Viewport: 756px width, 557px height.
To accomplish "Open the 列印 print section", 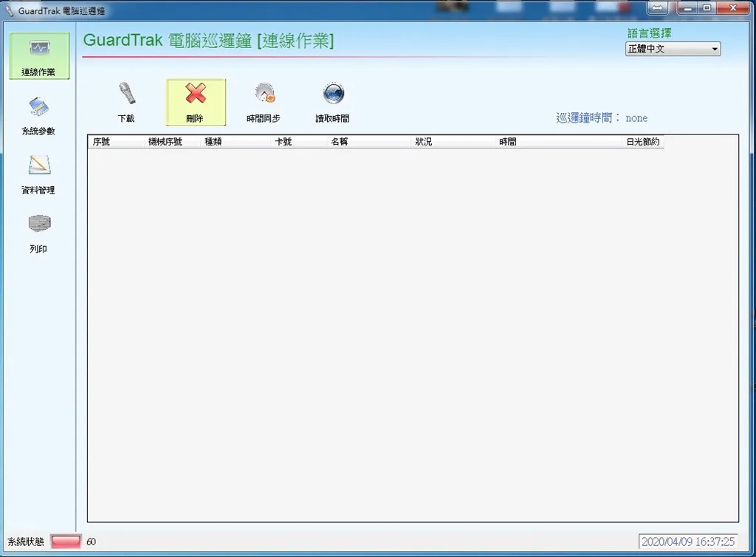I will pyautogui.click(x=38, y=233).
